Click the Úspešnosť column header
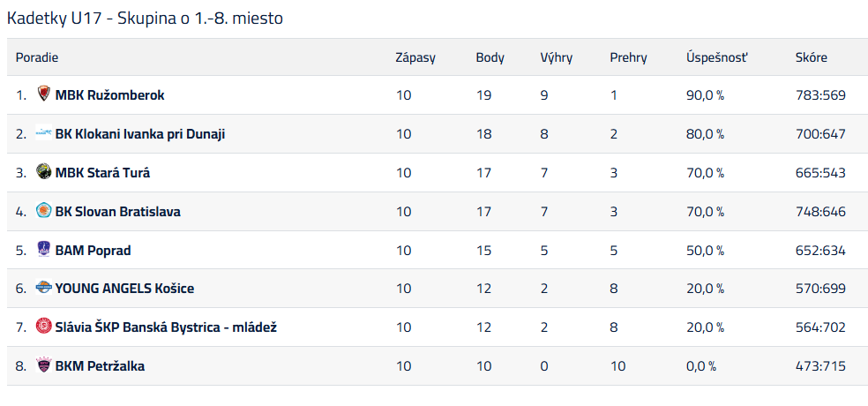Viewport: 868px width, 406px height. 716,57
